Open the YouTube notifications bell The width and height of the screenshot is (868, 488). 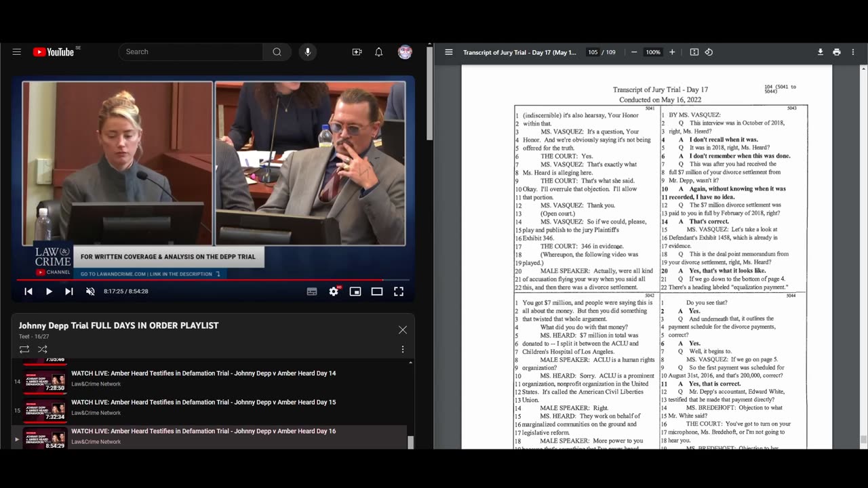point(379,52)
